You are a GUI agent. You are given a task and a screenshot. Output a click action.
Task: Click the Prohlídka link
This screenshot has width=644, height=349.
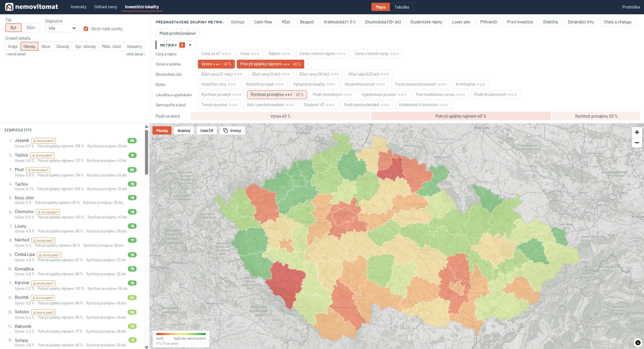click(631, 7)
